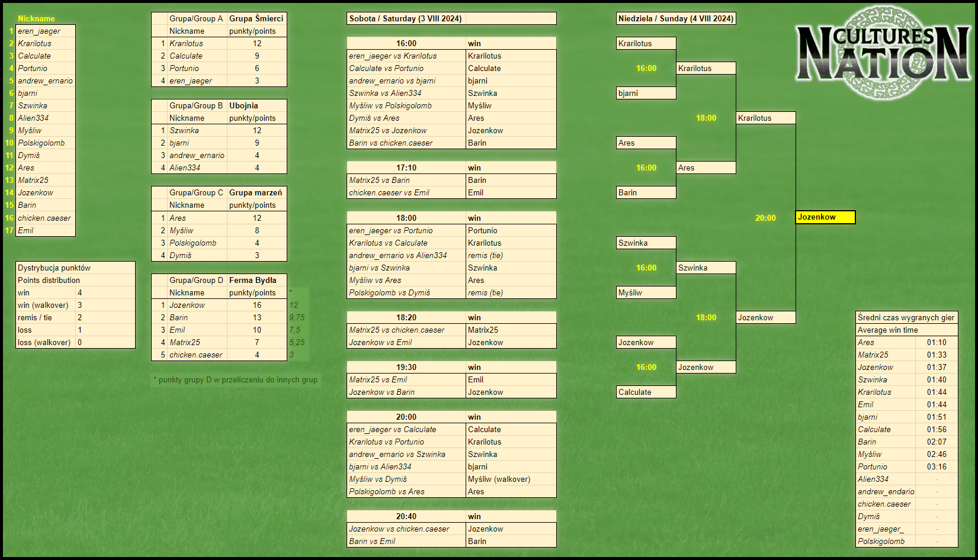Click the Points distribution label
The image size is (978, 560).
pos(49,280)
